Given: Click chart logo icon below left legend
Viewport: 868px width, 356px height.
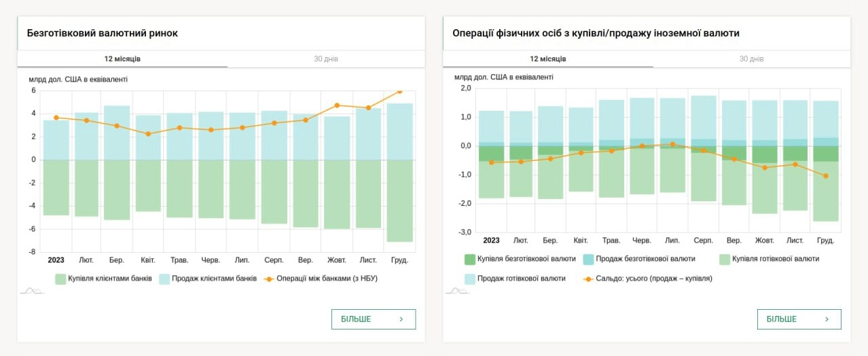Looking at the screenshot, I should click(x=32, y=291).
